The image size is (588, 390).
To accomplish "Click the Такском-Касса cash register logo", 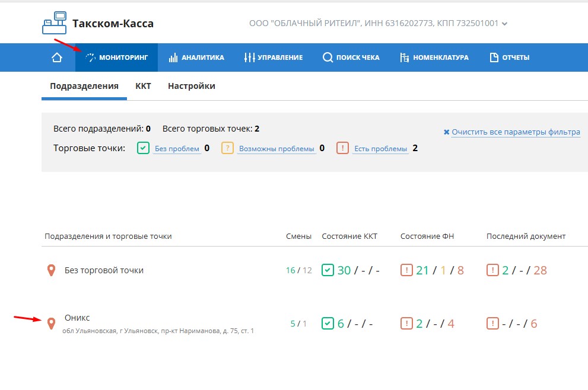I will [55, 24].
